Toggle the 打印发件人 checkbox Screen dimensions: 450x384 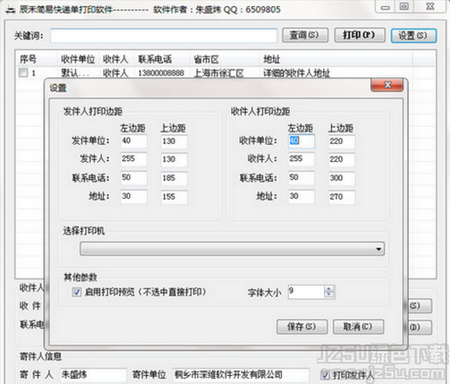coord(325,375)
